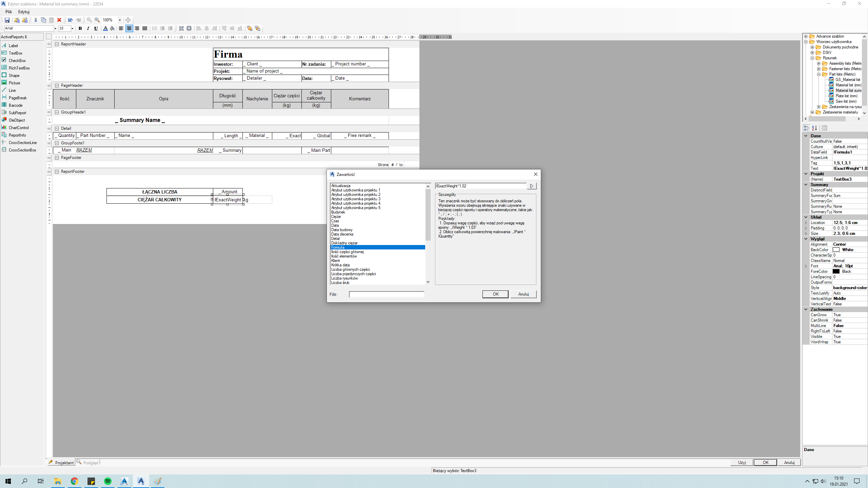
Task: Open the font color tool
Action: pyautogui.click(x=105, y=28)
